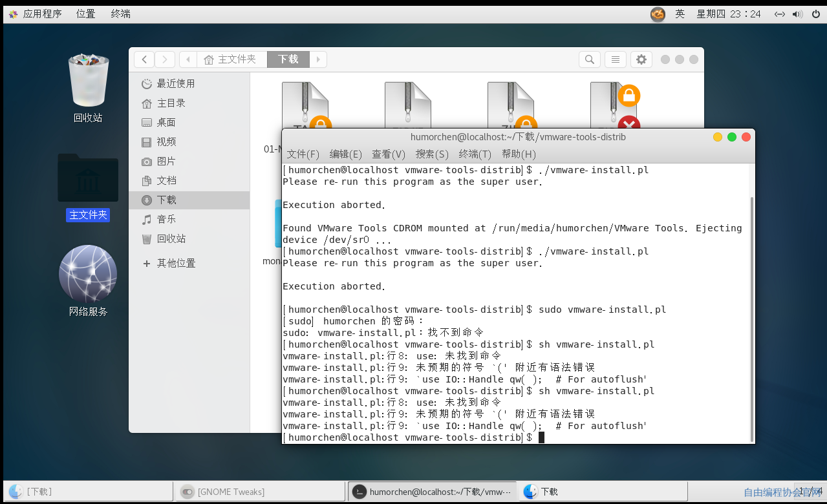Select 最近使用 in the sidebar

(189, 83)
